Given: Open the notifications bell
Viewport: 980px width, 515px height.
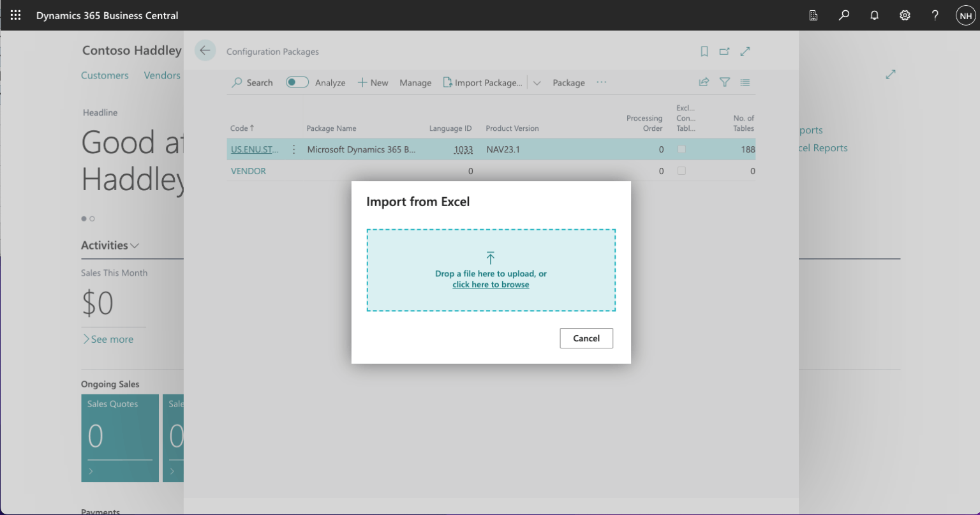Looking at the screenshot, I should [874, 15].
